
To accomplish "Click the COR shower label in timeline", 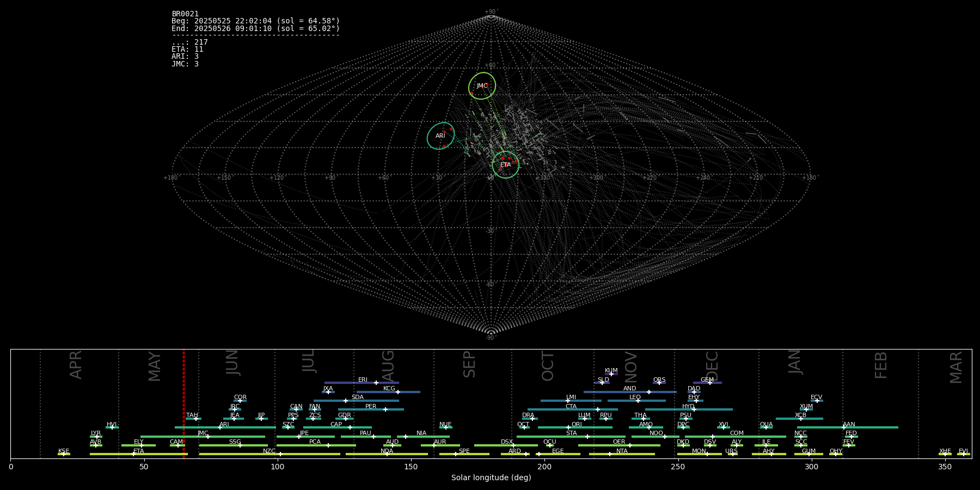I will [240, 397].
